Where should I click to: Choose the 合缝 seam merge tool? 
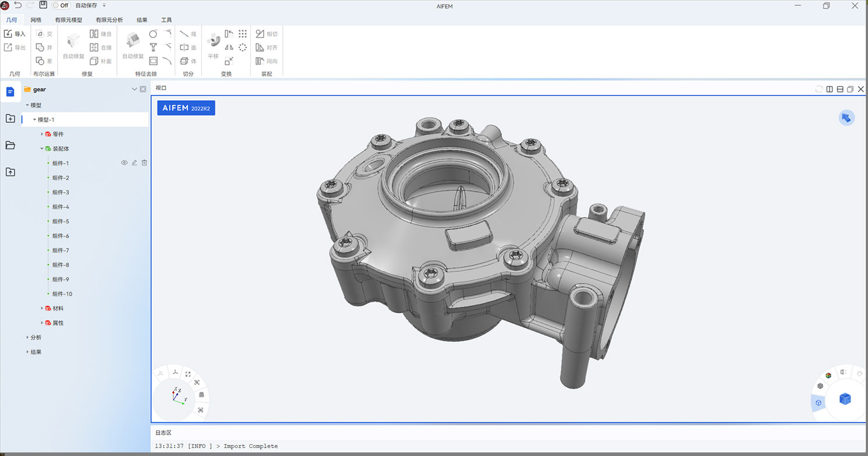point(101,47)
